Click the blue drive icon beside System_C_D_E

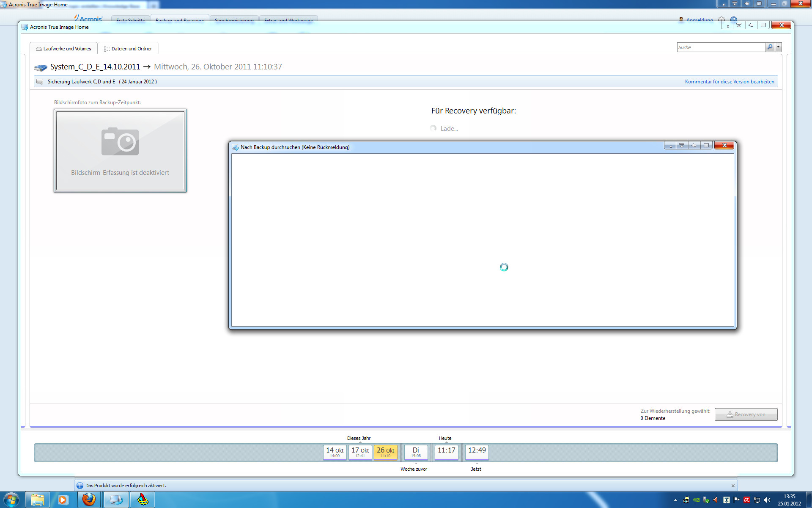pyautogui.click(x=41, y=67)
